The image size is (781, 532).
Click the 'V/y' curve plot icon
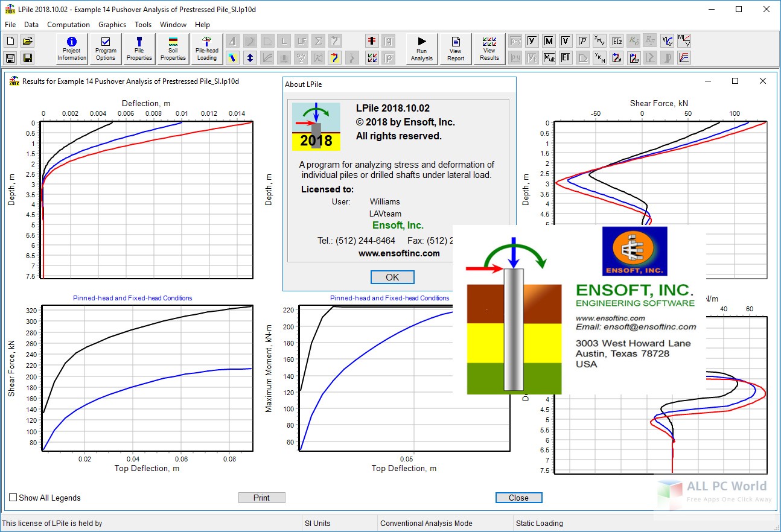coord(668,41)
